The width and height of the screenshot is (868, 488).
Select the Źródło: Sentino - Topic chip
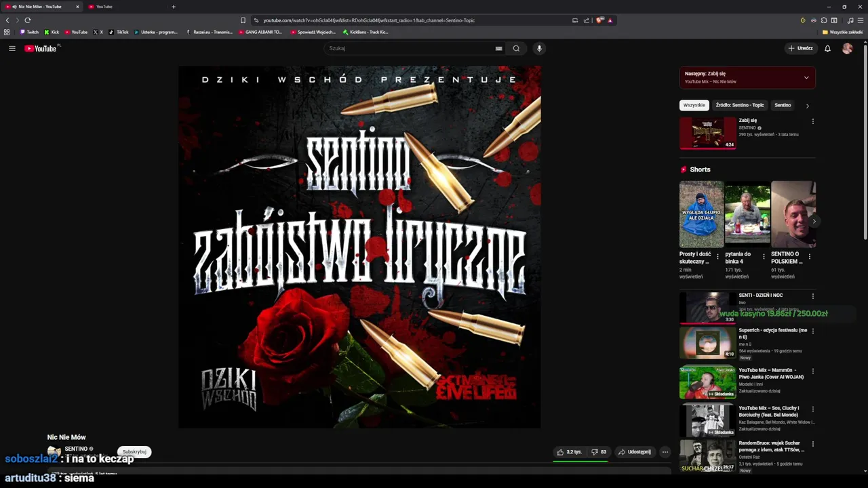tap(740, 105)
